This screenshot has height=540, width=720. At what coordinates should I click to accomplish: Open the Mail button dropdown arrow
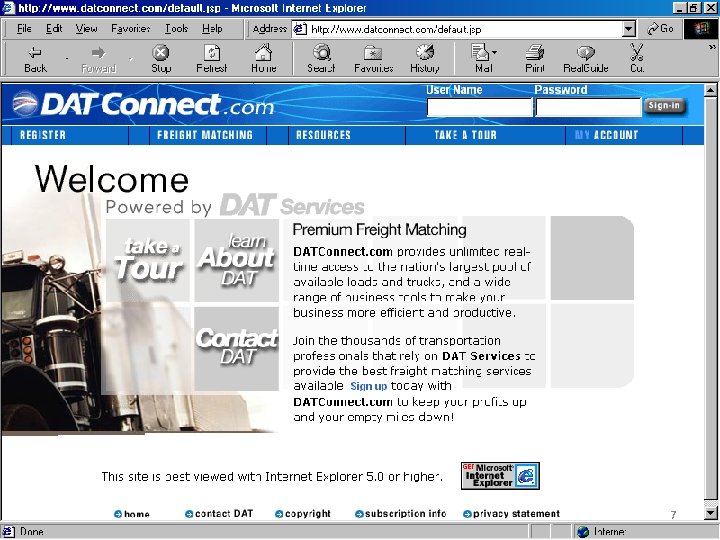click(495, 52)
